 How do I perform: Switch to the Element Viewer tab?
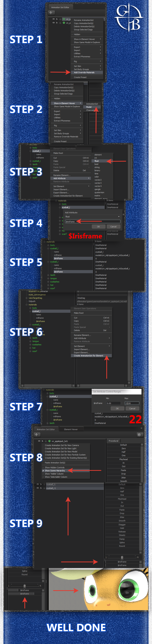(71, 430)
